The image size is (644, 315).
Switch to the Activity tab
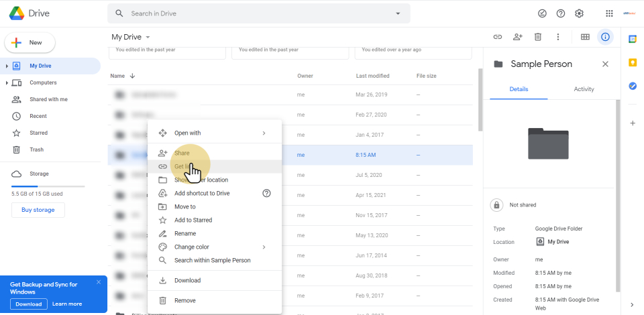pyautogui.click(x=584, y=89)
